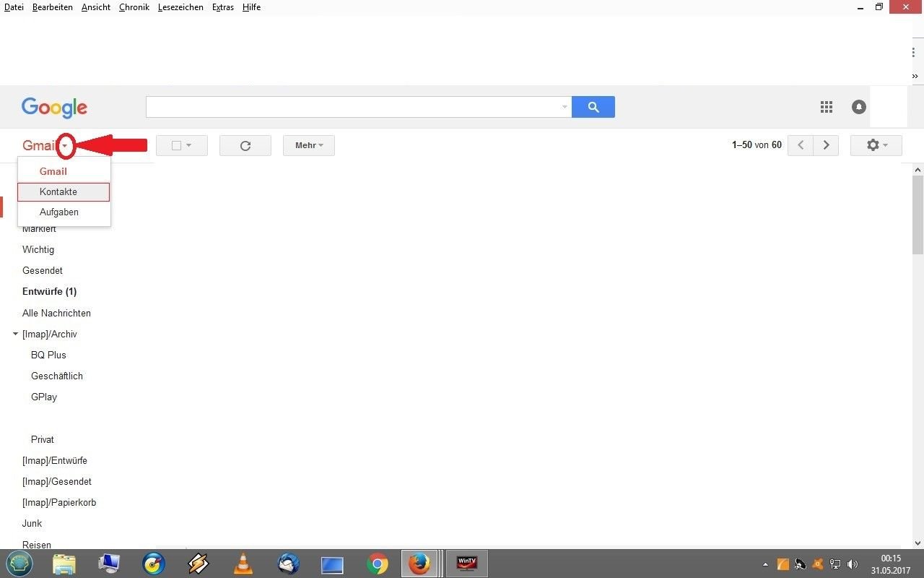Open Entwürfe (1) folder

49,291
